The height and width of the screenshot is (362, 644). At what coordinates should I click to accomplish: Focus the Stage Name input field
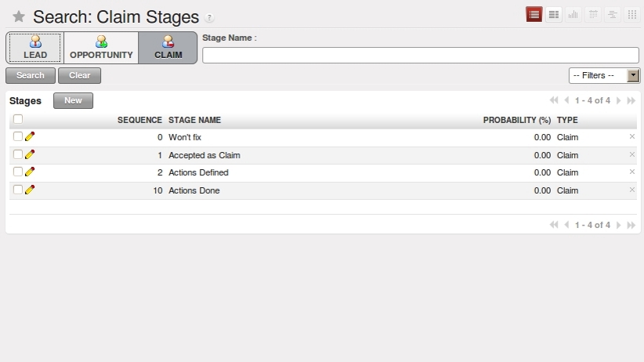pos(421,55)
